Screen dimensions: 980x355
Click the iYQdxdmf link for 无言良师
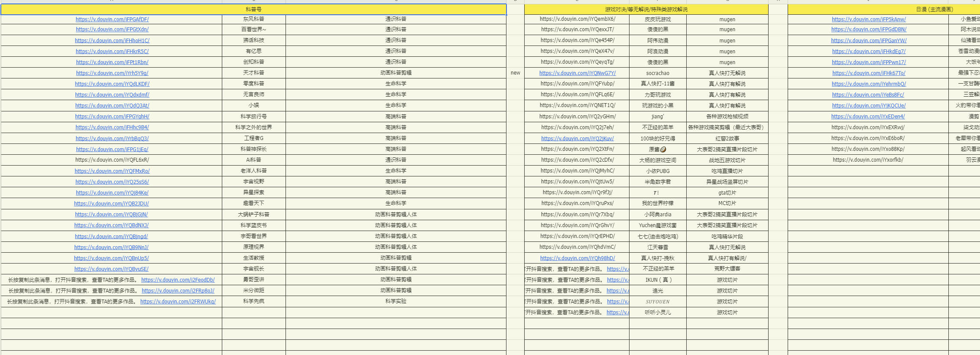[x=112, y=94]
